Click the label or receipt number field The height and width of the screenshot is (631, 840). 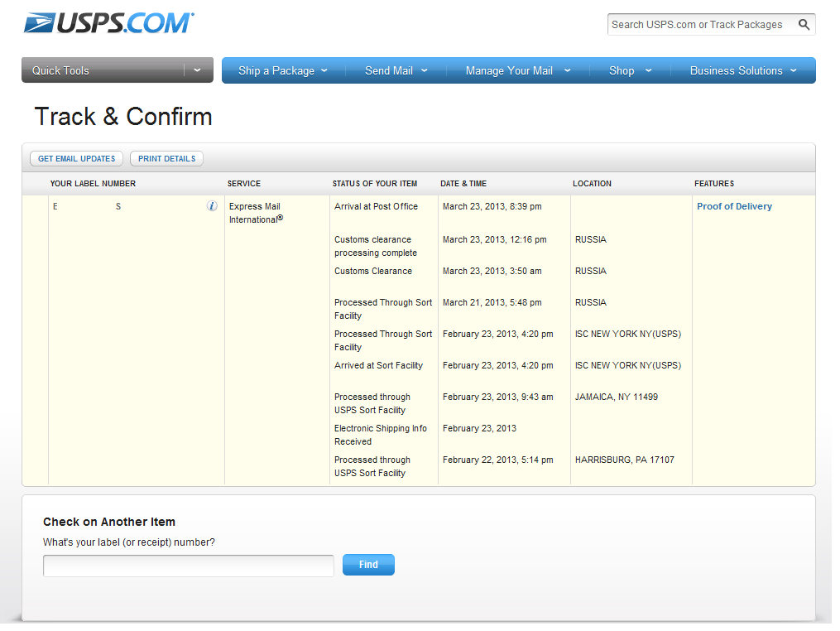click(x=189, y=566)
